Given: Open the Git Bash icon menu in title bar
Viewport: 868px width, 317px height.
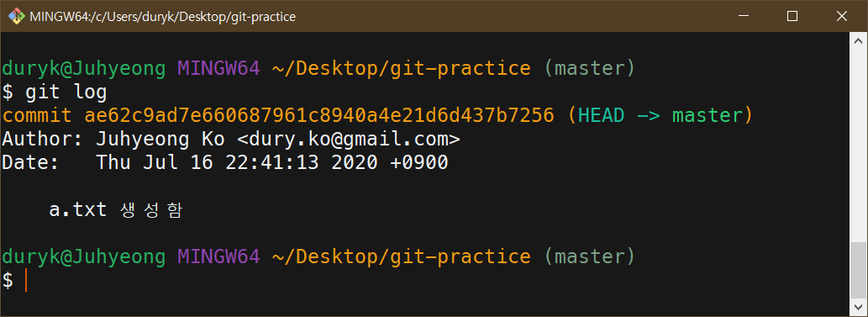Looking at the screenshot, I should pos(16,16).
